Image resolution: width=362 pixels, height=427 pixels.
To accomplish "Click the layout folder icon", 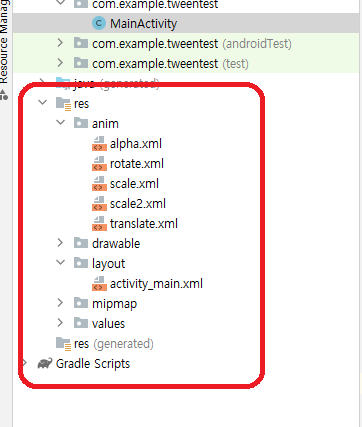I will tap(81, 263).
